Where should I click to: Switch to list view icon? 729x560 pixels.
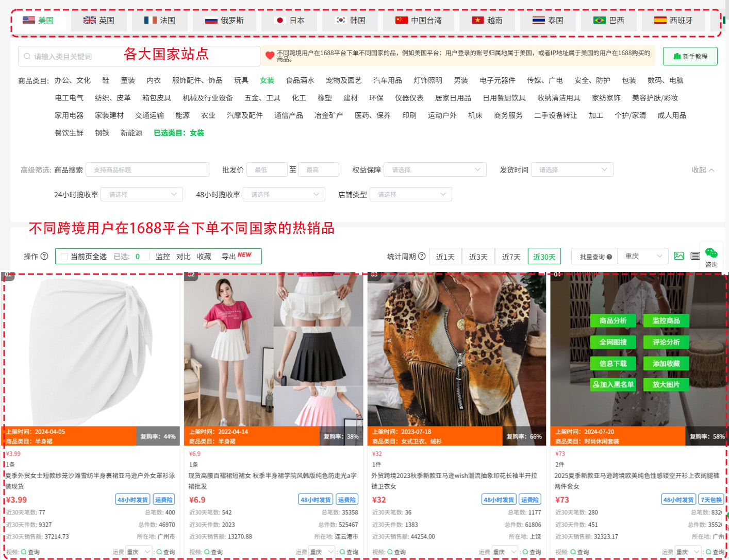[695, 256]
